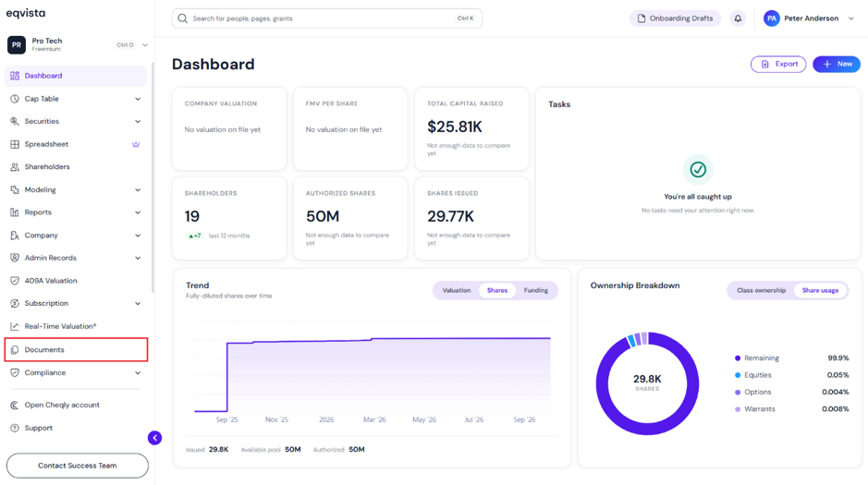868x485 pixels.
Task: Click the Support question mark icon
Action: tap(15, 428)
